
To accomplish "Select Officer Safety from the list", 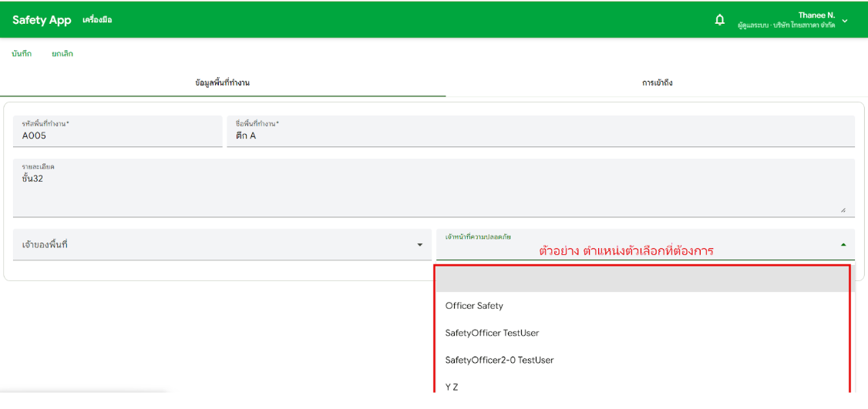I will (x=474, y=306).
